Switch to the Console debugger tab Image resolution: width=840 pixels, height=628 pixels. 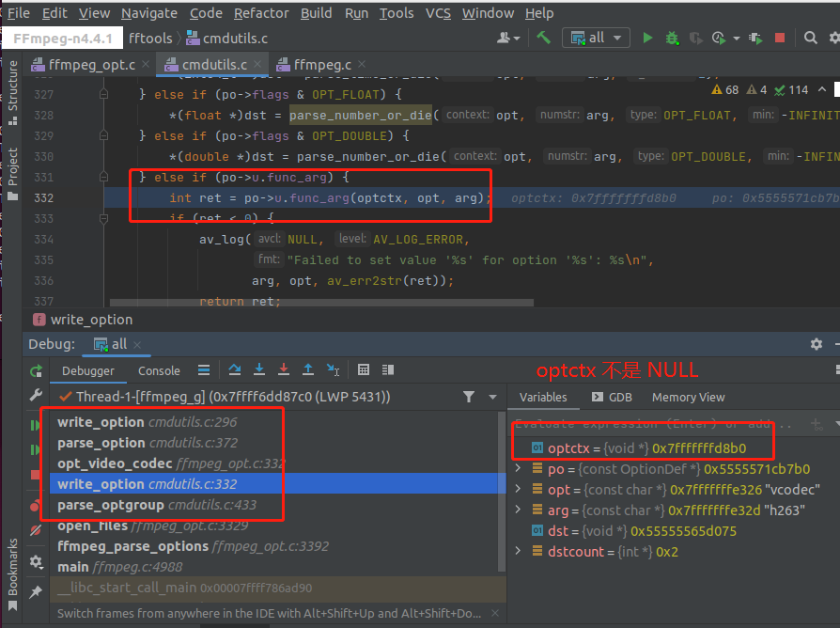pos(159,370)
